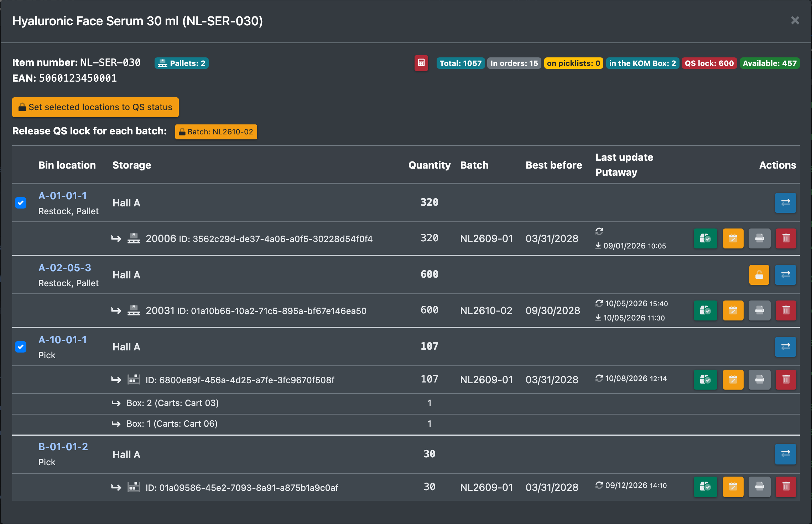Close the Hyaluronic Face Serum dialog

[795, 21]
